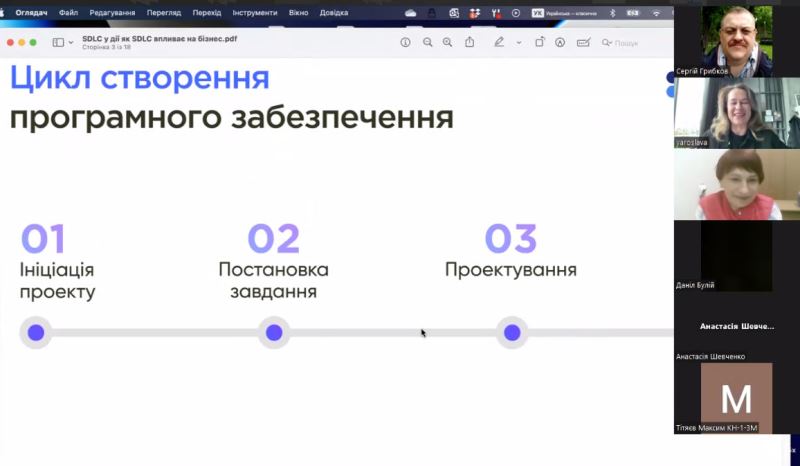
Task: Click the 01 timeline dot under Ініціація проекту
Action: 36,333
